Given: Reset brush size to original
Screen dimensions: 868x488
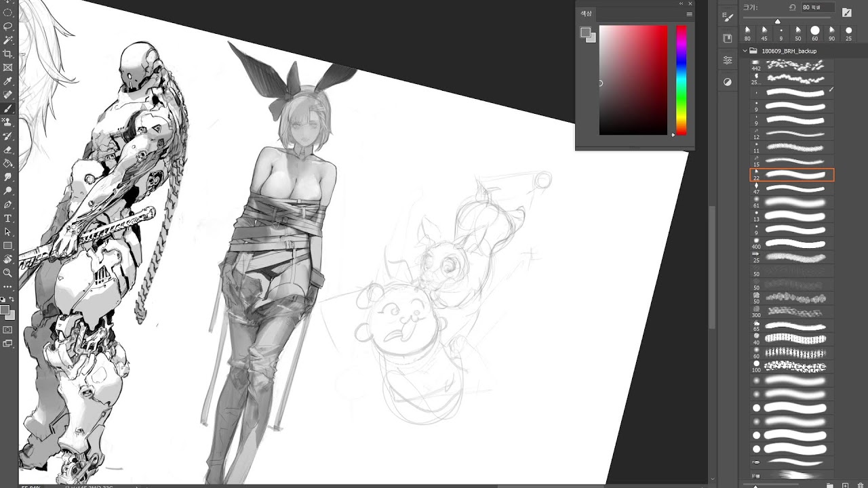Looking at the screenshot, I should (x=792, y=7).
